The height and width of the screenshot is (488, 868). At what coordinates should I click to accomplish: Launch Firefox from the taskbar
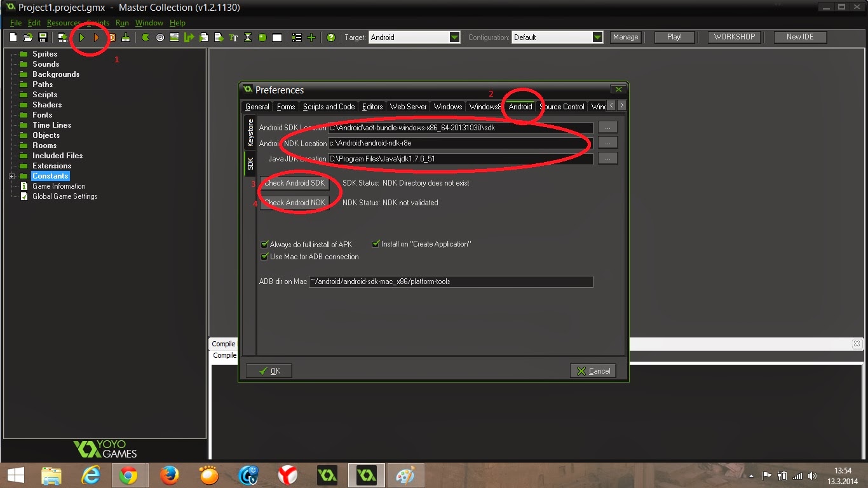click(x=169, y=475)
